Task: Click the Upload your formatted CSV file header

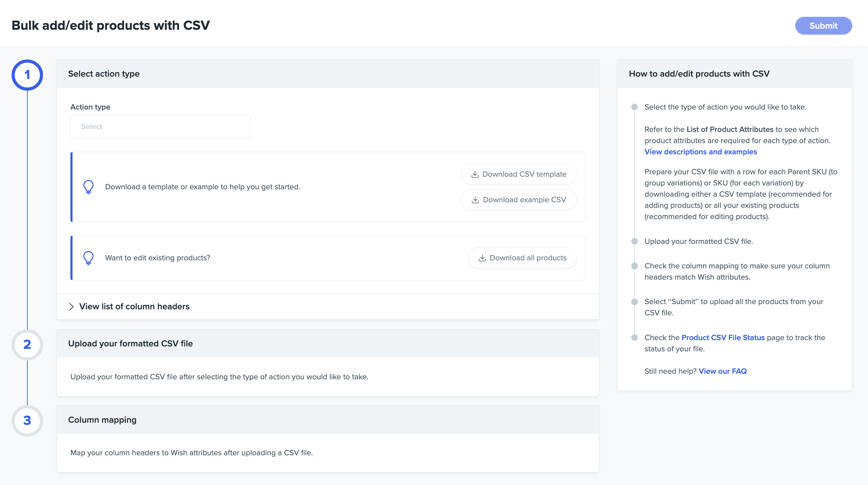Action: (130, 344)
